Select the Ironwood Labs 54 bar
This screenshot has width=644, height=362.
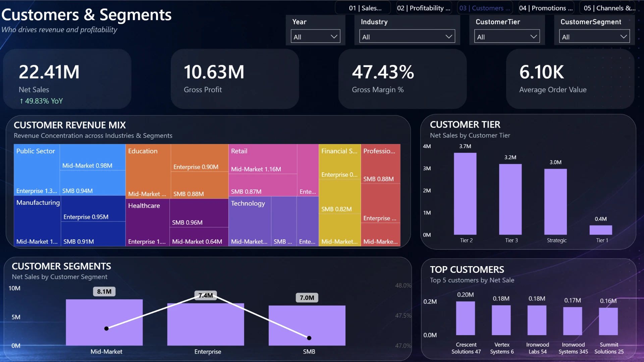tap(537, 320)
